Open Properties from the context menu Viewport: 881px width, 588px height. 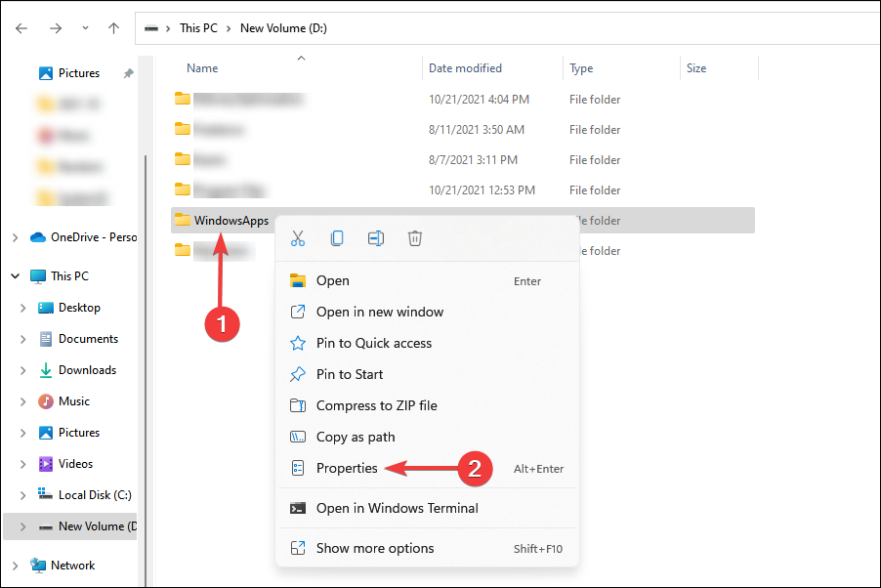(427, 468)
